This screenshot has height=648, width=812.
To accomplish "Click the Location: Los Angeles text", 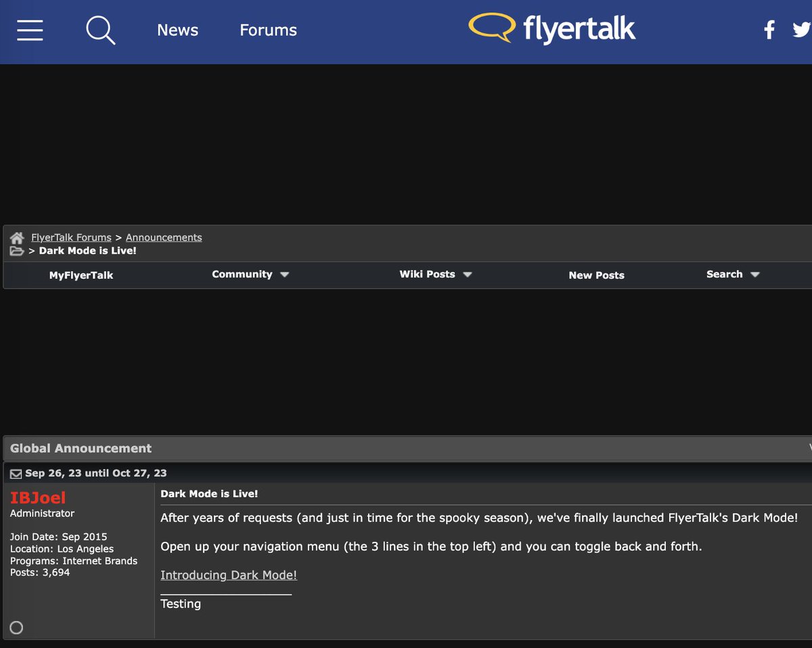I will (62, 549).
